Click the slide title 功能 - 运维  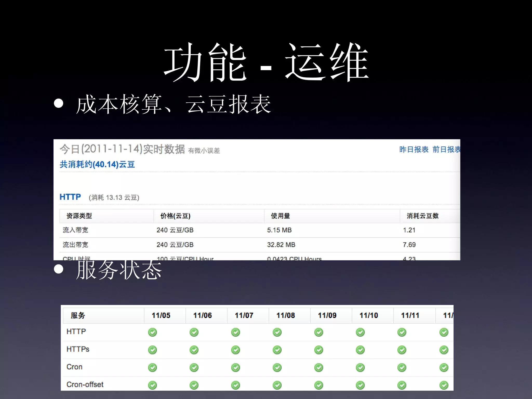coord(266,62)
